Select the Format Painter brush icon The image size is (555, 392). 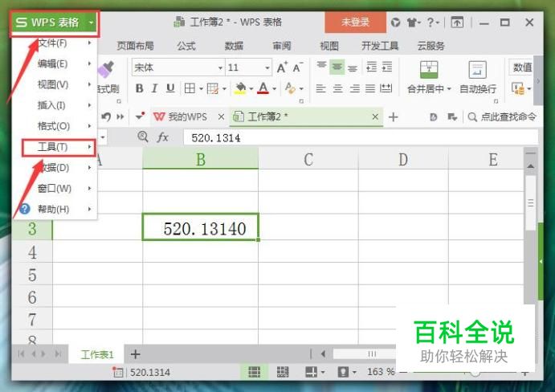point(106,70)
